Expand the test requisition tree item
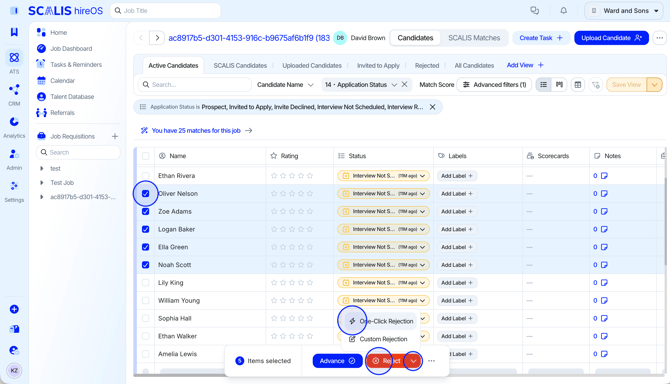This screenshot has height=384, width=670. pyautogui.click(x=42, y=168)
